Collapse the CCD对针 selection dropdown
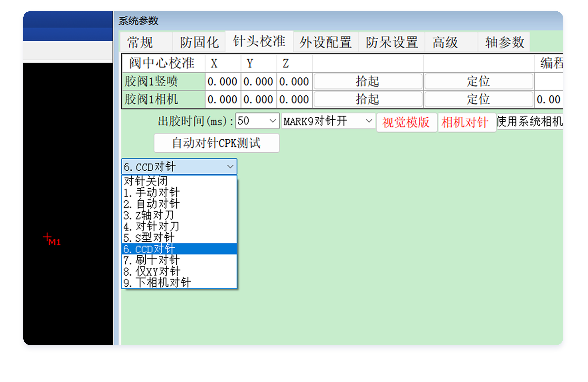Viewport: 588px width, 382px height. tap(230, 166)
